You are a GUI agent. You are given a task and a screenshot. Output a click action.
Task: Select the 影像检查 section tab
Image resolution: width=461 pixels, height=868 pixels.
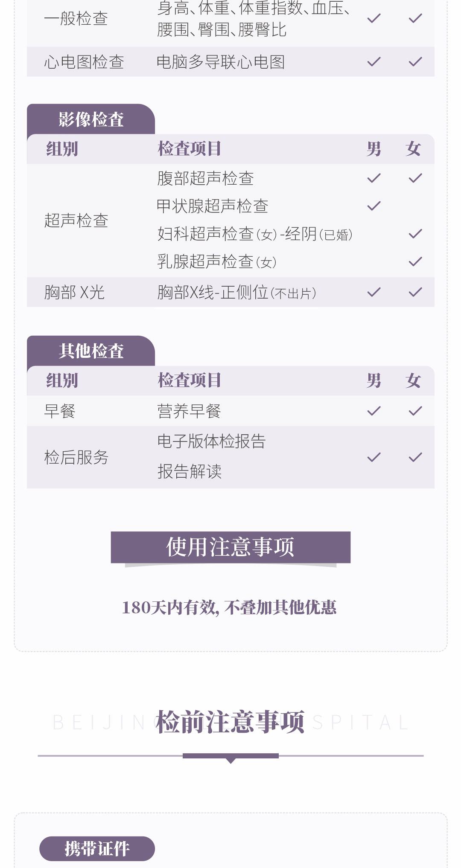click(91, 119)
